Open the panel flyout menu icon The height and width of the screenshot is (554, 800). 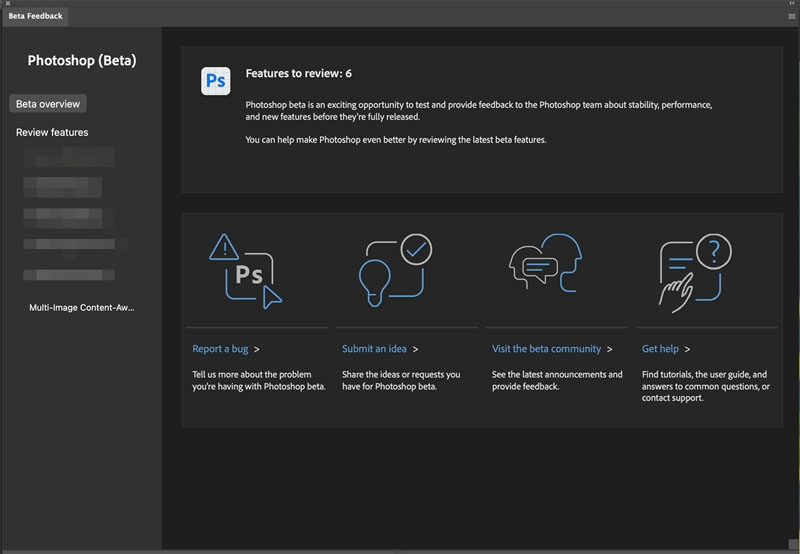tap(792, 16)
